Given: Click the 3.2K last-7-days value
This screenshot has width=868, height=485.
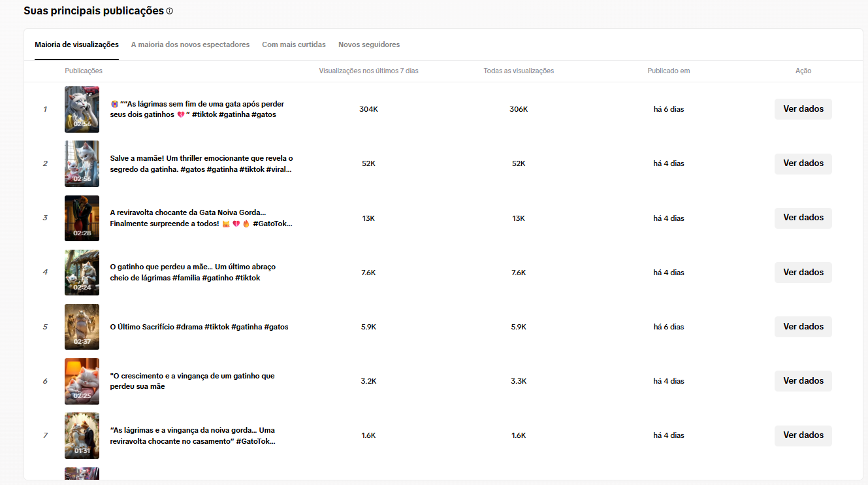Looking at the screenshot, I should (368, 380).
